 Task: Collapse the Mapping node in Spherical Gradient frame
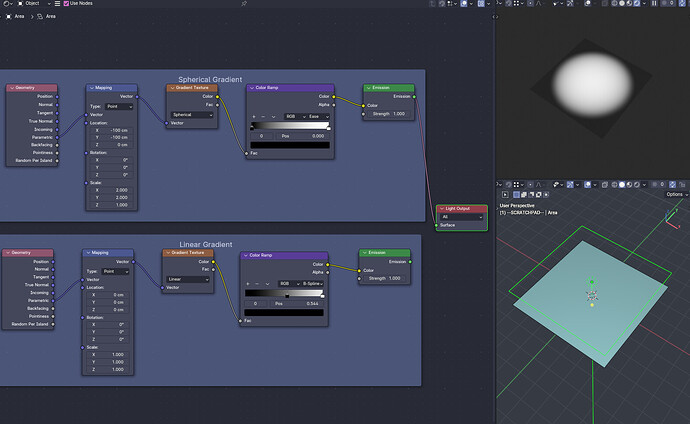click(92, 88)
